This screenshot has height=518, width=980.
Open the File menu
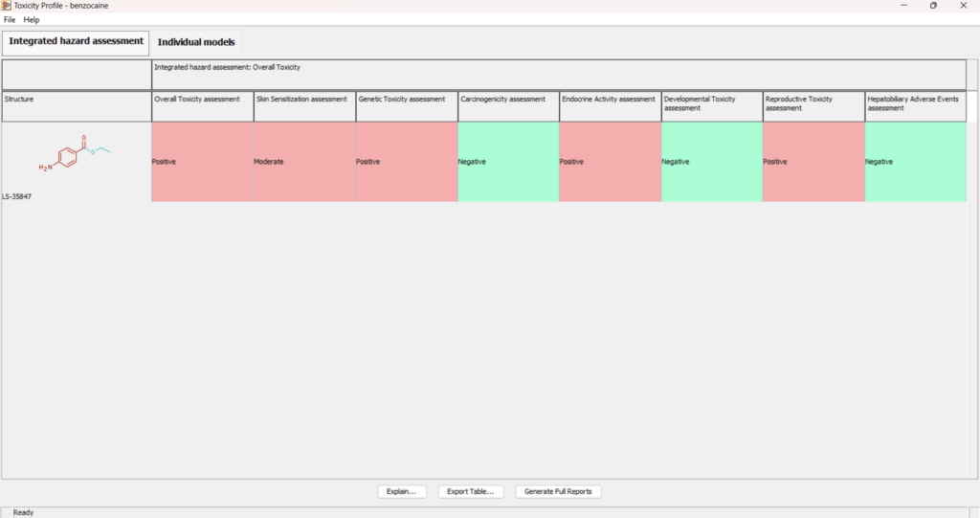[10, 19]
